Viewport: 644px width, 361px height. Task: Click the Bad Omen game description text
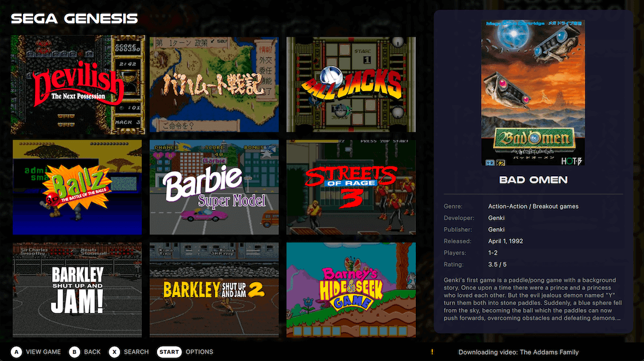(x=533, y=299)
